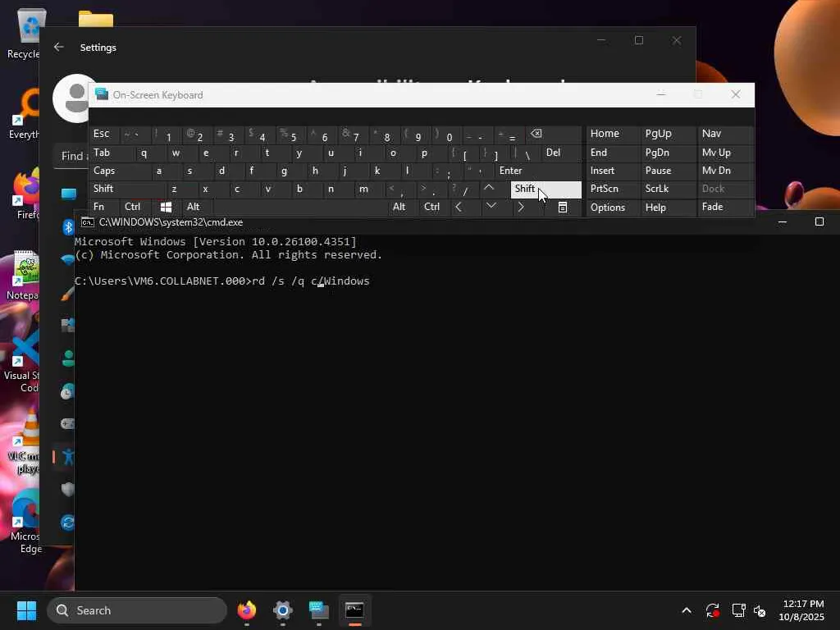This screenshot has height=630, width=840.
Task: Select the VLC media player desktop icon
Action: 25,442
